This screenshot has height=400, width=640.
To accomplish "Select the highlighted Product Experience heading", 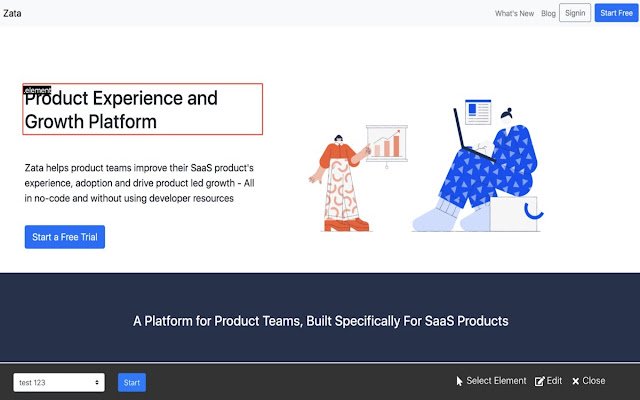I will click(142, 109).
